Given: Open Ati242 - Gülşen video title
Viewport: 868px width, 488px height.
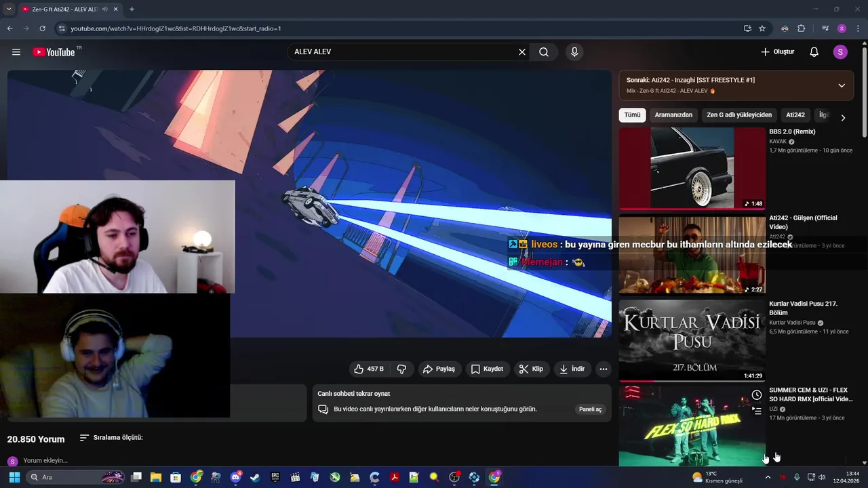Looking at the screenshot, I should (803, 222).
